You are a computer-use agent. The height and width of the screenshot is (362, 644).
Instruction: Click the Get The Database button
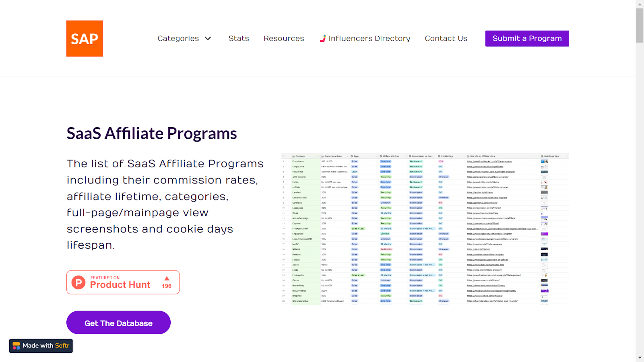(118, 323)
